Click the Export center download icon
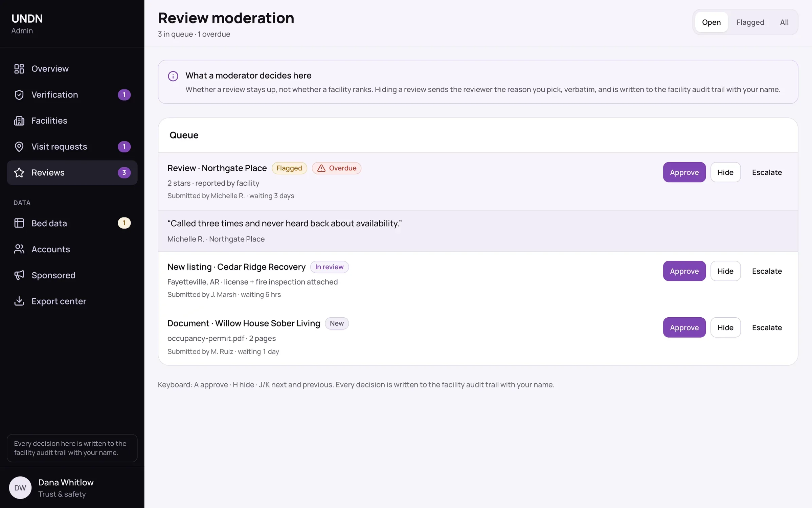The height and width of the screenshot is (508, 812). [19, 301]
